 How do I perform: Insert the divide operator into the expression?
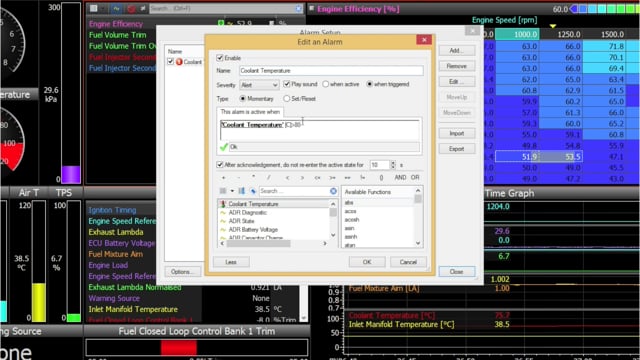(269, 178)
